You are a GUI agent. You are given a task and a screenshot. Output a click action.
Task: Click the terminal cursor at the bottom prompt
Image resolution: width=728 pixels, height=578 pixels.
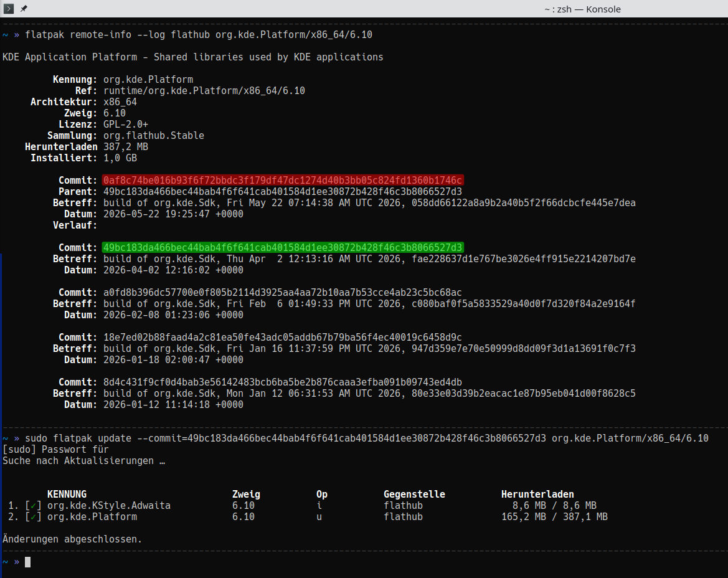click(28, 562)
